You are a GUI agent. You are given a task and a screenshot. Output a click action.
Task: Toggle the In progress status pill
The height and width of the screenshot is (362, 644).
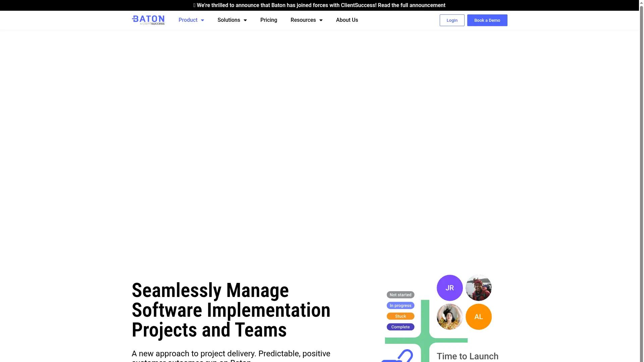click(400, 305)
